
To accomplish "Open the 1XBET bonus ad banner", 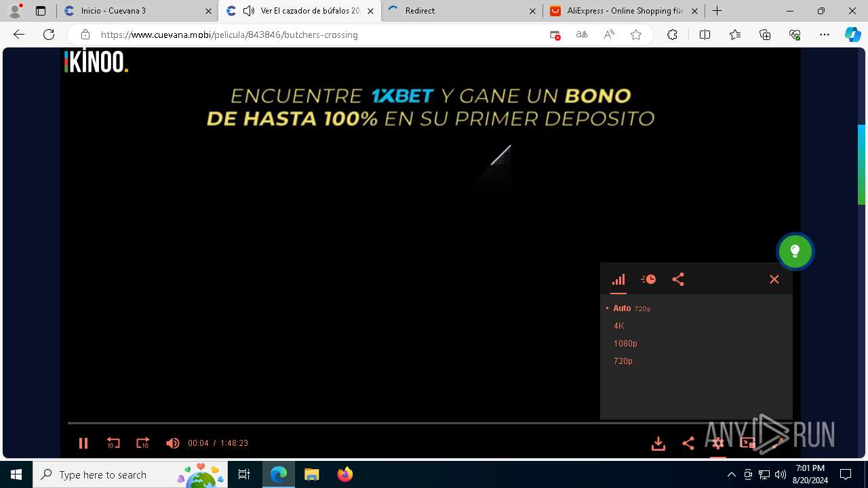I will (x=431, y=107).
